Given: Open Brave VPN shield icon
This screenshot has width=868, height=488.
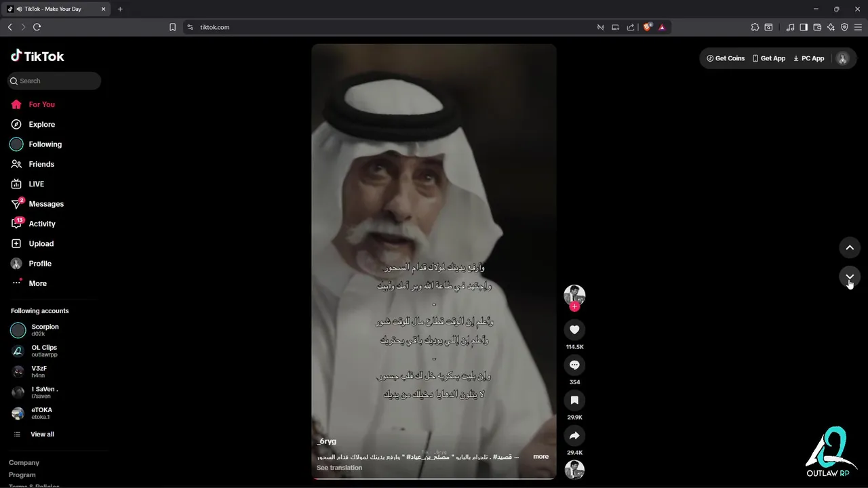Looking at the screenshot, I should point(844,27).
